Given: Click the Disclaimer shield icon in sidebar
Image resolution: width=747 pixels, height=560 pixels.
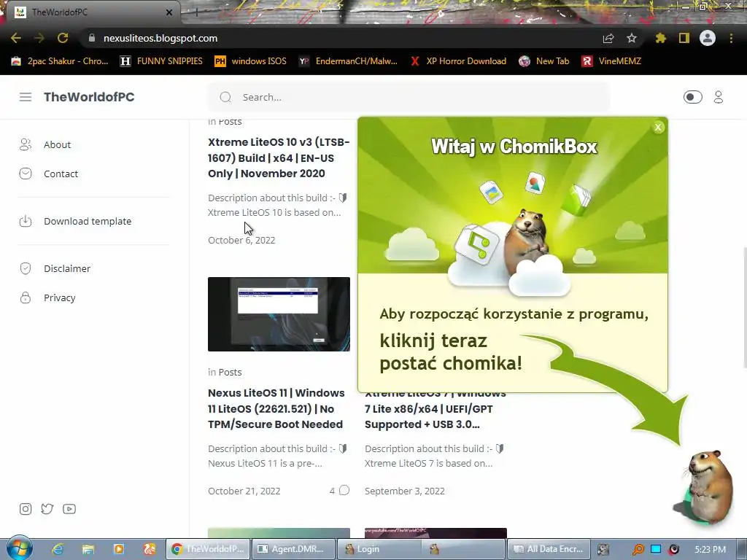Looking at the screenshot, I should (26, 268).
